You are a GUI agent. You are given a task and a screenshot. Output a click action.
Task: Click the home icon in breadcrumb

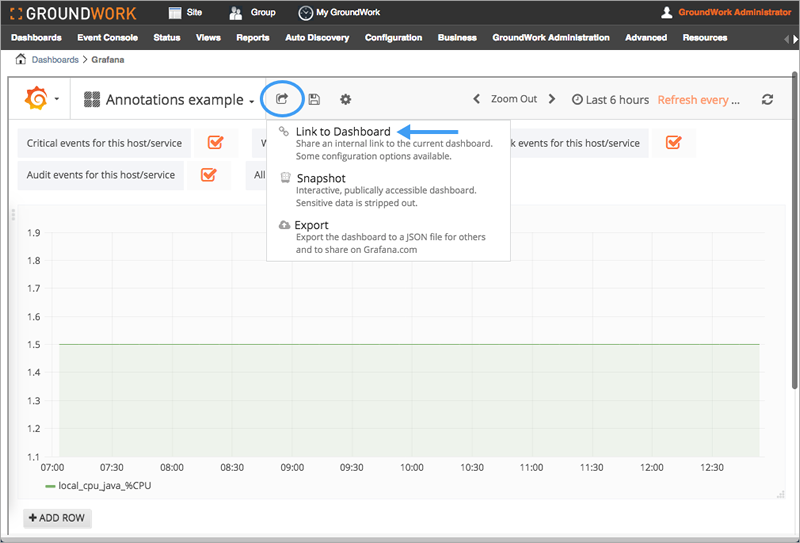pyautogui.click(x=20, y=59)
